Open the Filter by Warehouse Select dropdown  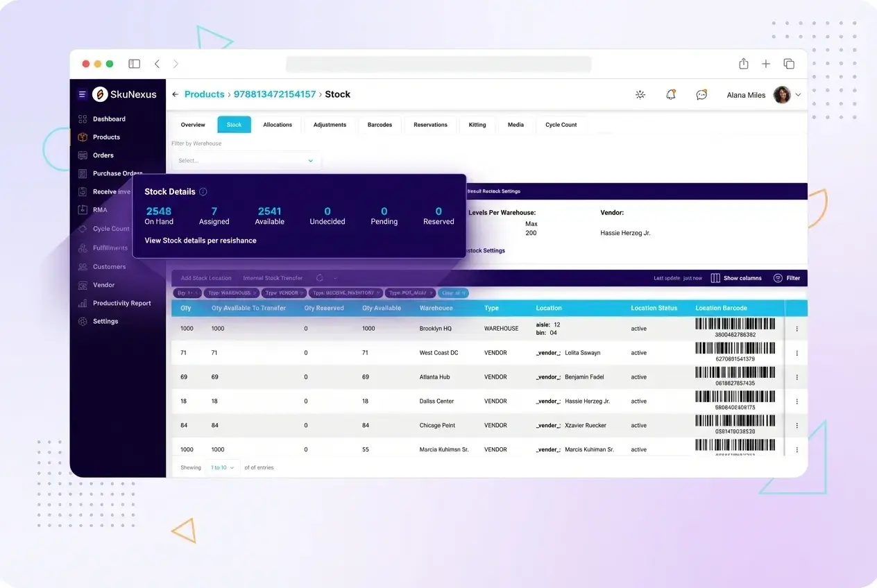[x=246, y=159]
